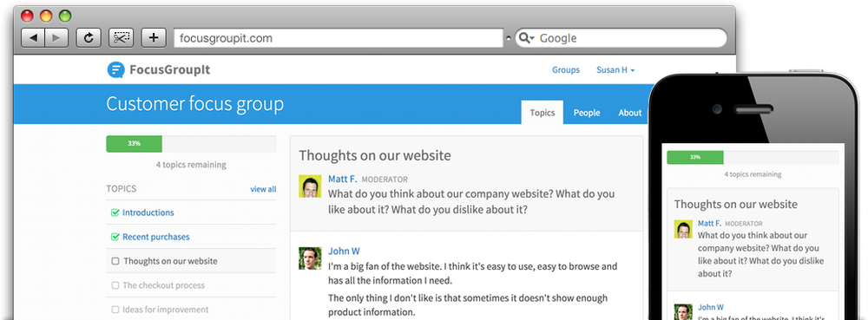Click the 4 topics remaining text in browser
The image size is (868, 320).
coord(191,165)
